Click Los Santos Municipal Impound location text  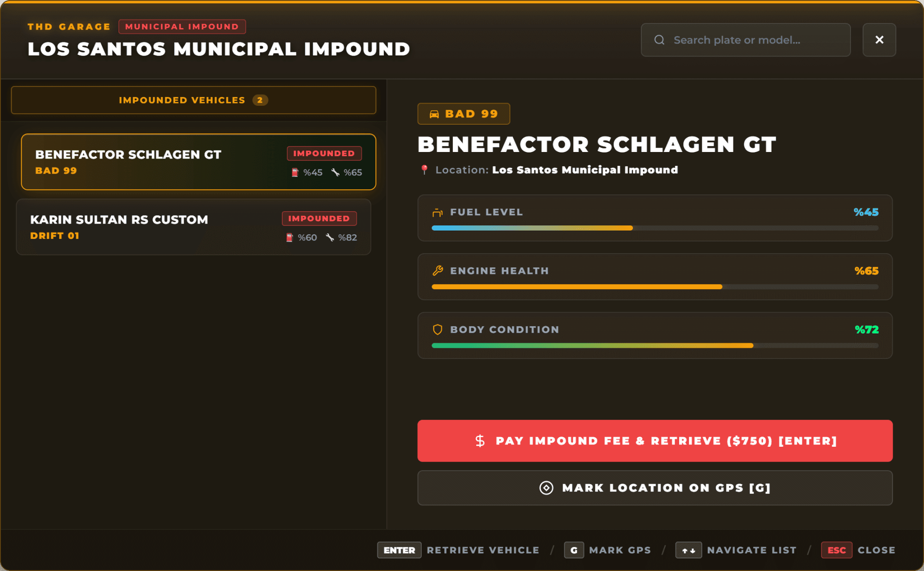pyautogui.click(x=585, y=170)
